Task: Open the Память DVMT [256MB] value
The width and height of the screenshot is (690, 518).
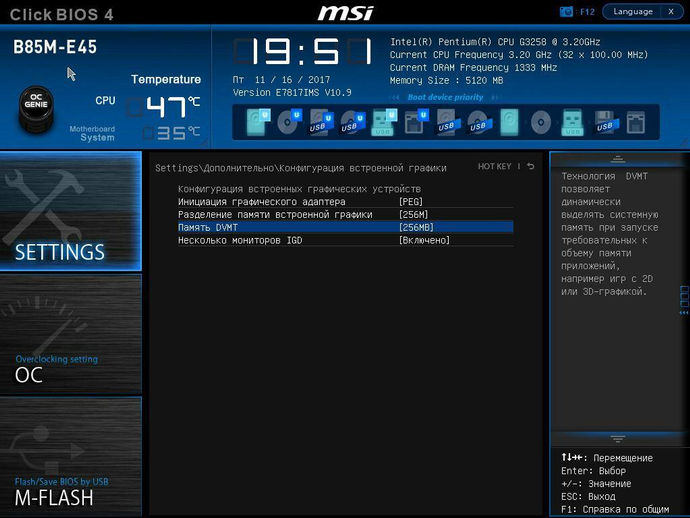Action: tap(416, 227)
